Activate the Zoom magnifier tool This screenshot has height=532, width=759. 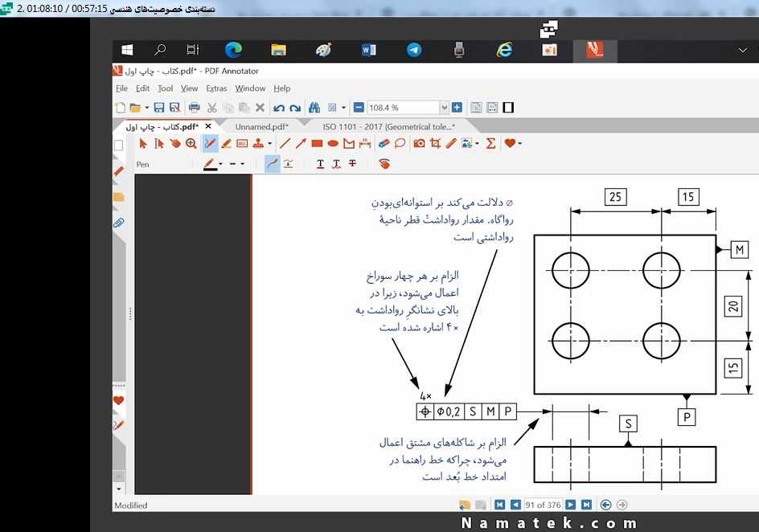tap(191, 143)
